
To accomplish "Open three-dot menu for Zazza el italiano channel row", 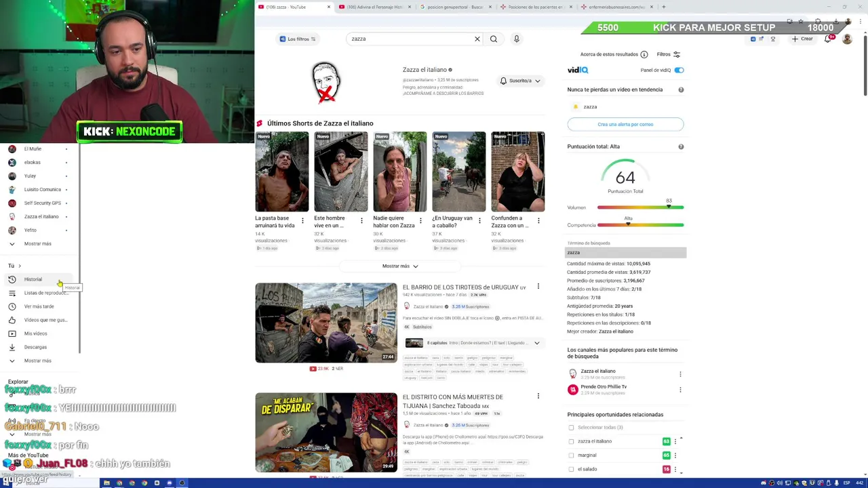I will coord(680,374).
